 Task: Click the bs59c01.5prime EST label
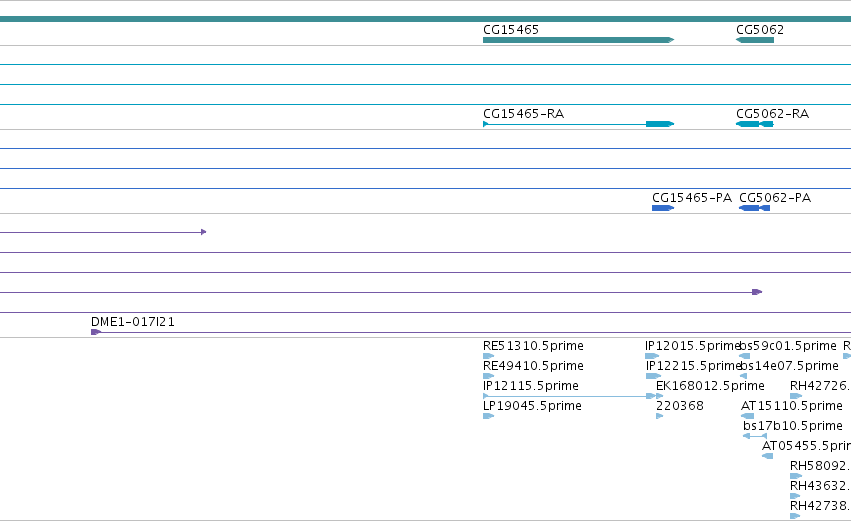click(788, 346)
